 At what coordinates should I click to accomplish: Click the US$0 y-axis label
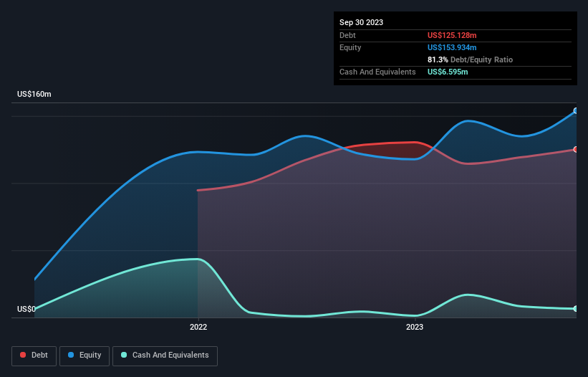pyautogui.click(x=26, y=309)
